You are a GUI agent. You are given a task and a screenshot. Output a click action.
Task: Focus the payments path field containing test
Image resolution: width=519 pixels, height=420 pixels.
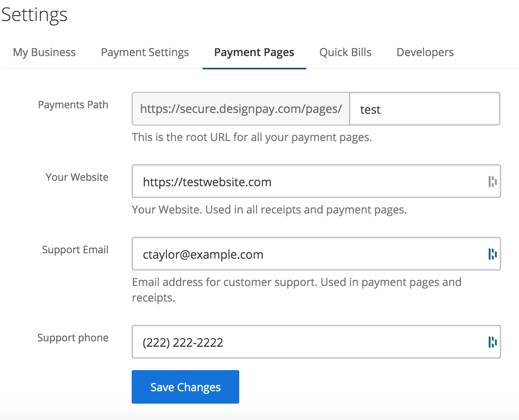[x=425, y=109]
